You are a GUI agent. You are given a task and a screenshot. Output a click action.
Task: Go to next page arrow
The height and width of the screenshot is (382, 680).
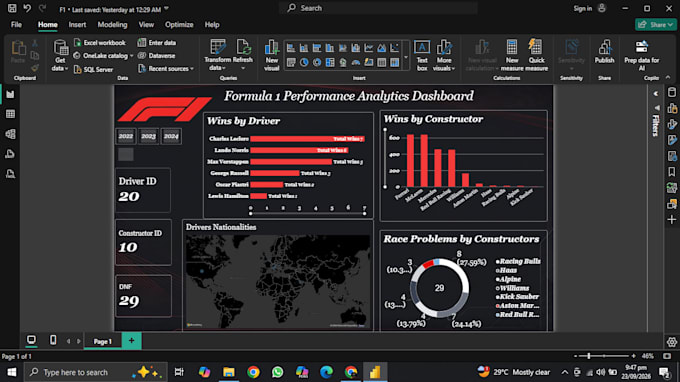click(78, 341)
